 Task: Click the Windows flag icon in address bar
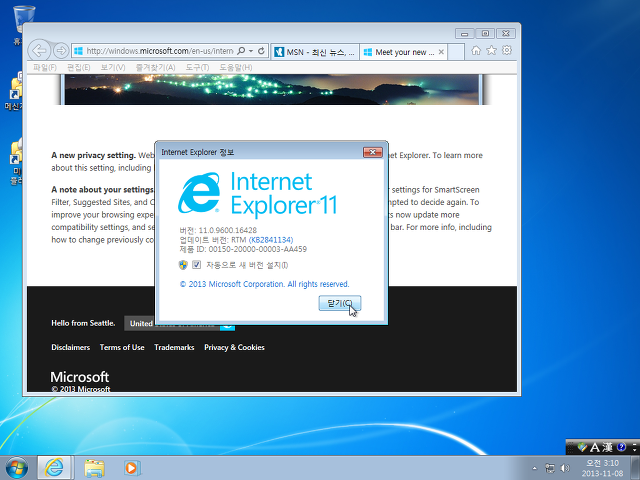[x=78, y=51]
